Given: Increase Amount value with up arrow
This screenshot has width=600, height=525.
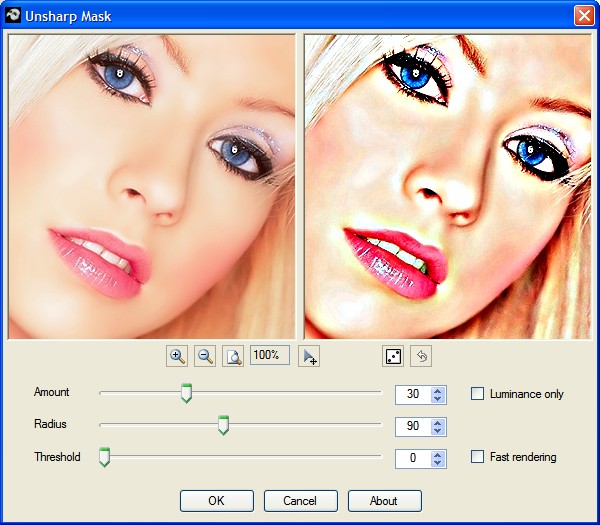Looking at the screenshot, I should coord(438,391).
